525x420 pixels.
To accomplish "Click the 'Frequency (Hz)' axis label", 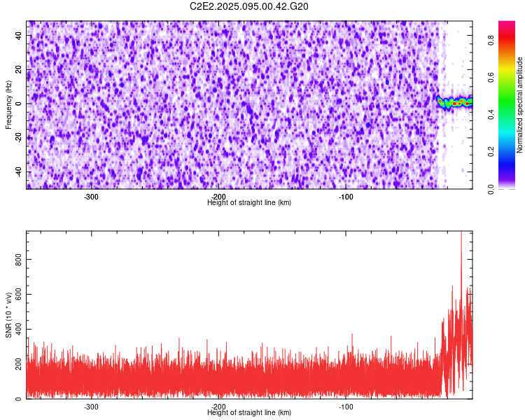I will pos(8,105).
